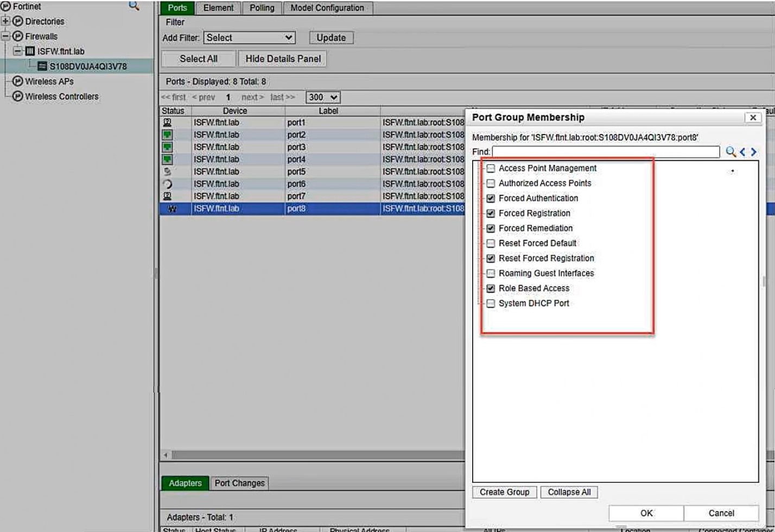The width and height of the screenshot is (775, 532).
Task: Click the port6 status icon
Action: coord(168,184)
